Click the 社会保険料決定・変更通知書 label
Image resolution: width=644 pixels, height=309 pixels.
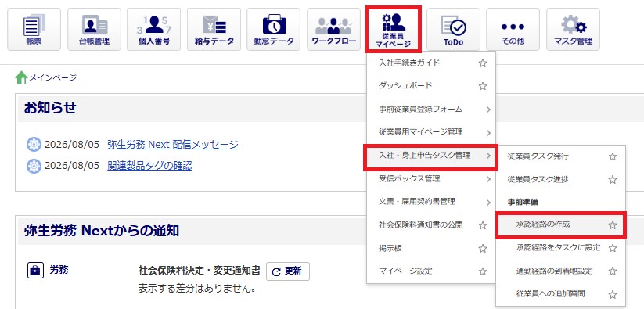pos(200,271)
